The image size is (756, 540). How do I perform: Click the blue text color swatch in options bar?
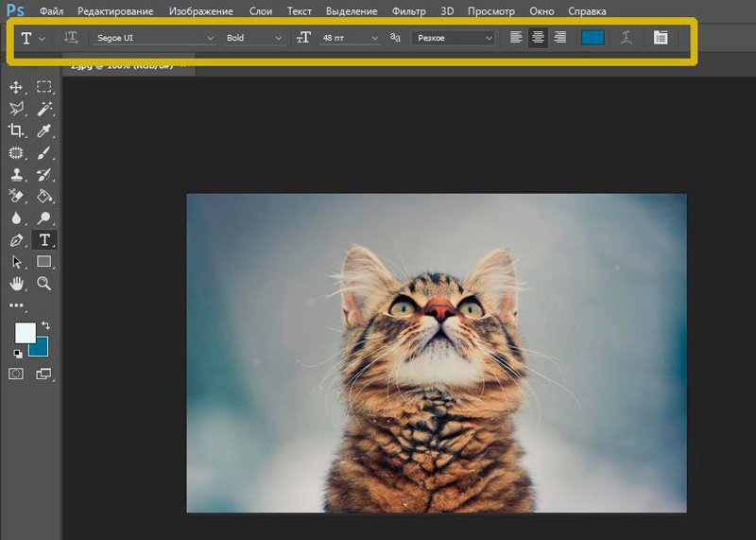[593, 38]
